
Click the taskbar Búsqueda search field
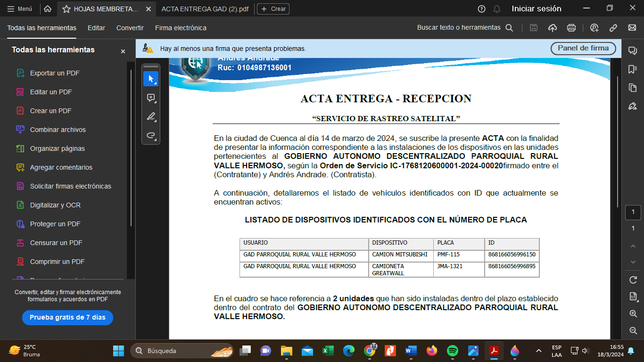[x=182, y=351]
